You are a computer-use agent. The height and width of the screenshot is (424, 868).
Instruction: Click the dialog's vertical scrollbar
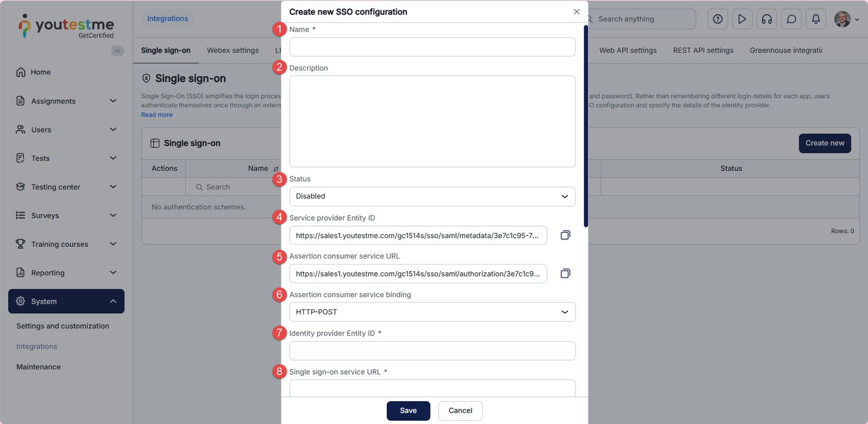click(x=586, y=126)
